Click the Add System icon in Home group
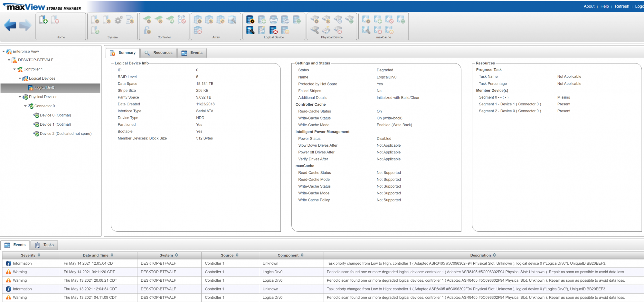Viewport: 644px width, 302px height. pos(43,20)
